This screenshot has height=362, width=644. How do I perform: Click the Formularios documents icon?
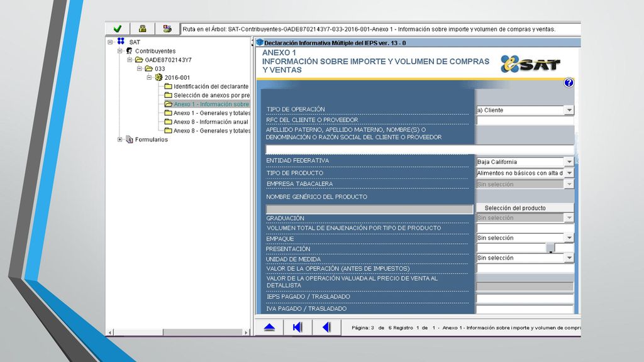130,140
